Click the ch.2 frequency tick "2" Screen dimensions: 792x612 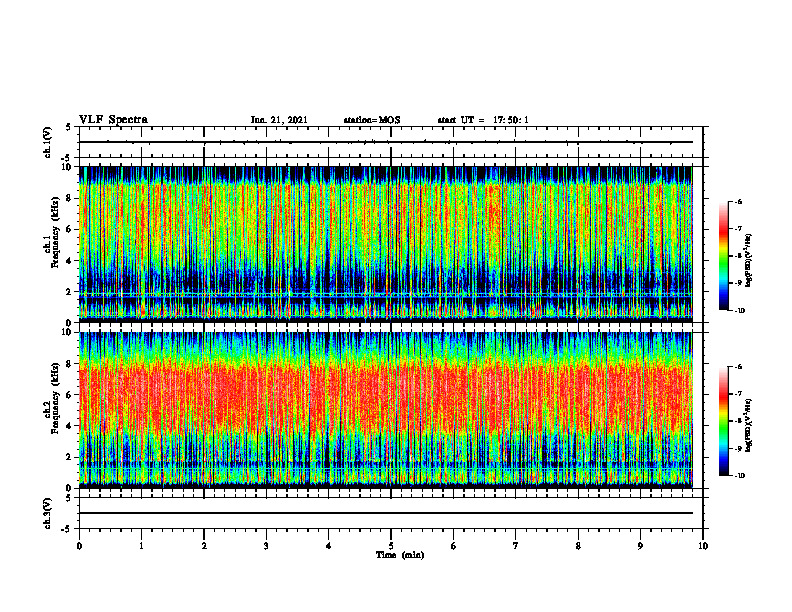pyautogui.click(x=70, y=457)
